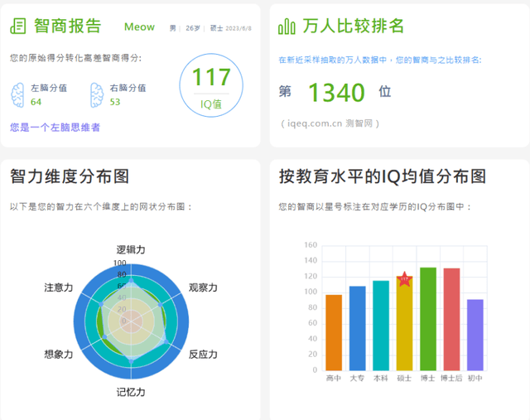530x420 pixels.
Task: Click the 初中 x-axis label
Action: point(475,378)
